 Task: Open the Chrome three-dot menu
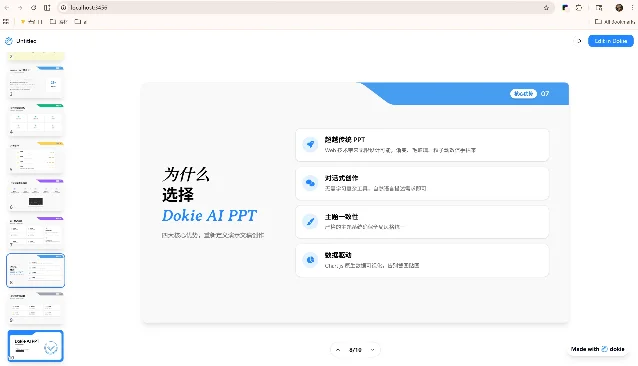[x=633, y=8]
